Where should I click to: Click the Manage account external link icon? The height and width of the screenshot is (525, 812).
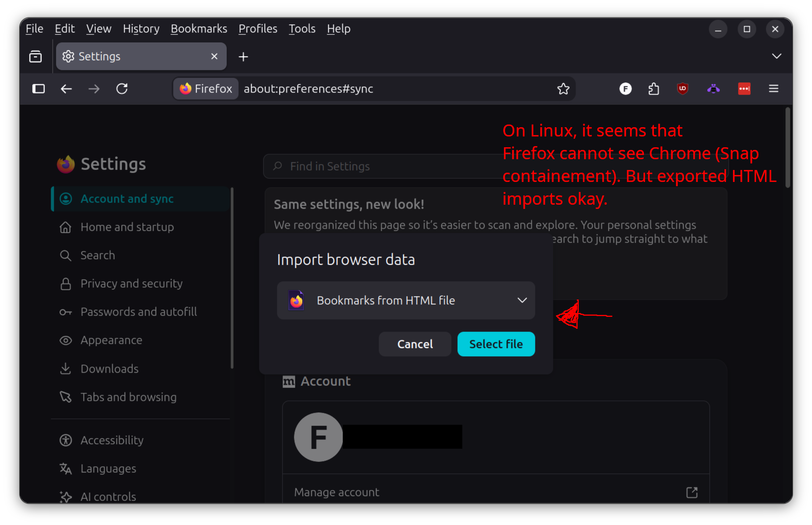692,492
